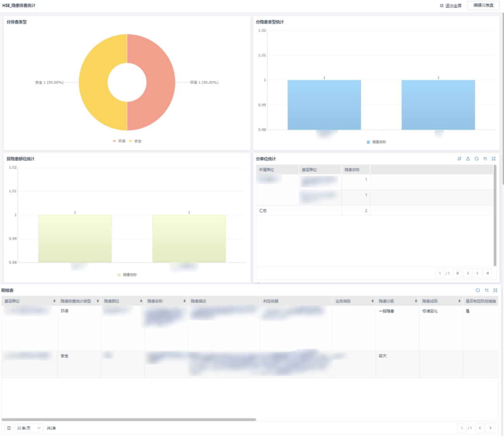Open the 20条/页 page size dropdown
Viewport: 504px width, 436px height.
point(29,428)
